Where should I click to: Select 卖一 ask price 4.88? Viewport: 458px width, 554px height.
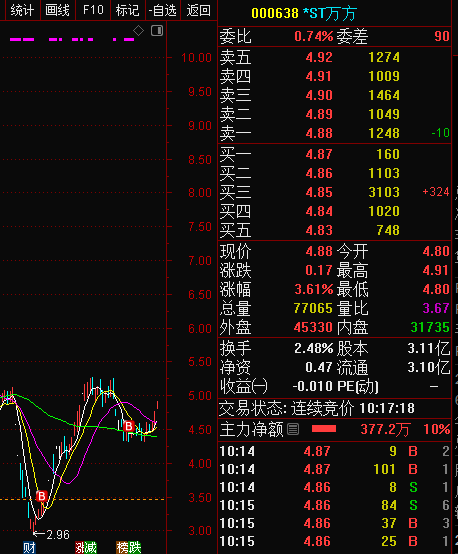(x=319, y=134)
